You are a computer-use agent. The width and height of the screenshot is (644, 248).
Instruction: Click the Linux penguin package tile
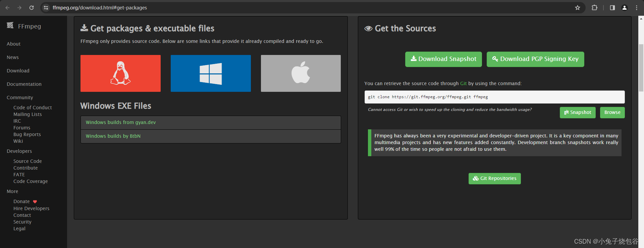pyautogui.click(x=120, y=73)
